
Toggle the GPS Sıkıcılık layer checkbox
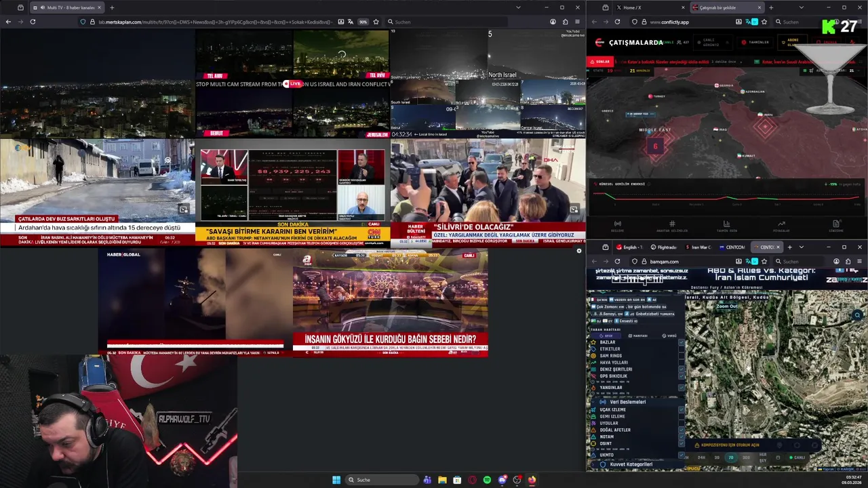pyautogui.click(x=682, y=376)
